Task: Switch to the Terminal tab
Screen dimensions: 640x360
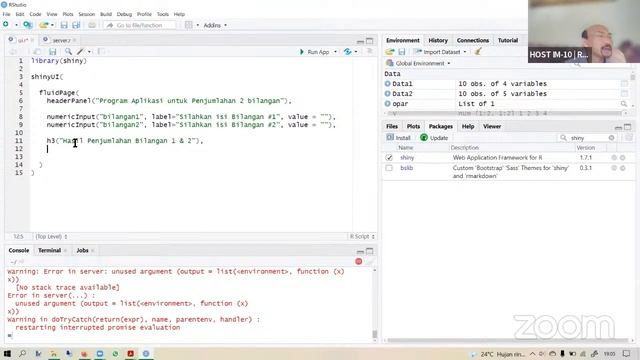Action: pos(49,250)
